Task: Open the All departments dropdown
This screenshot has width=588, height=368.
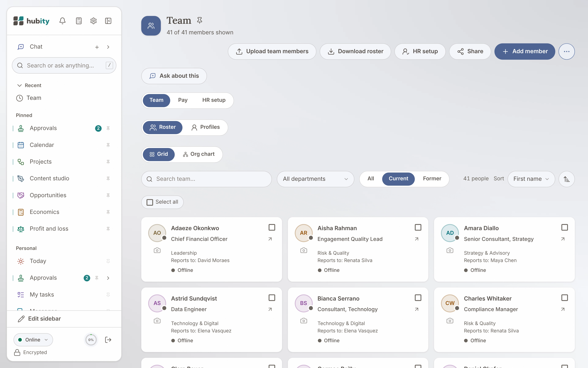Action: point(315,179)
